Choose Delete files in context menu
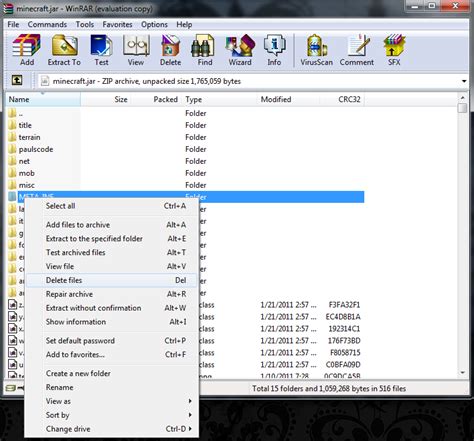 coord(112,280)
